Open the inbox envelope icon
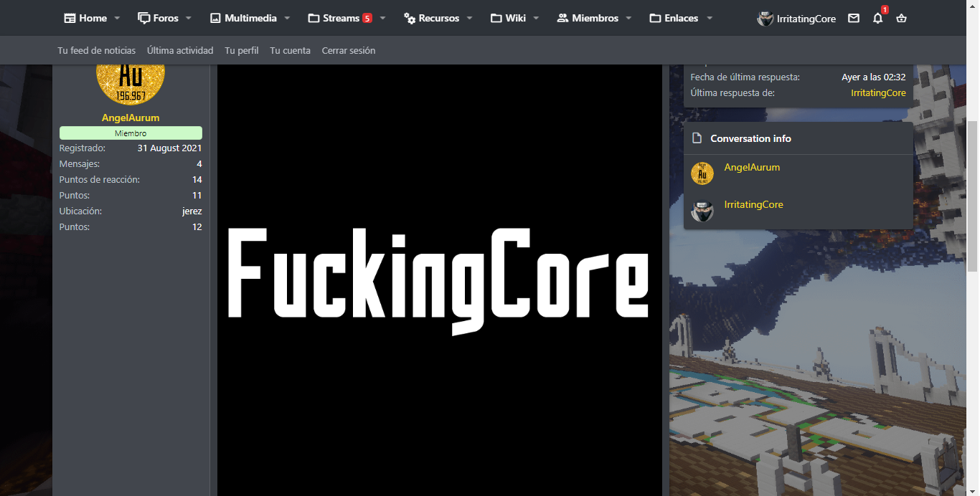Screen dimensions: 980x496 pos(853,19)
